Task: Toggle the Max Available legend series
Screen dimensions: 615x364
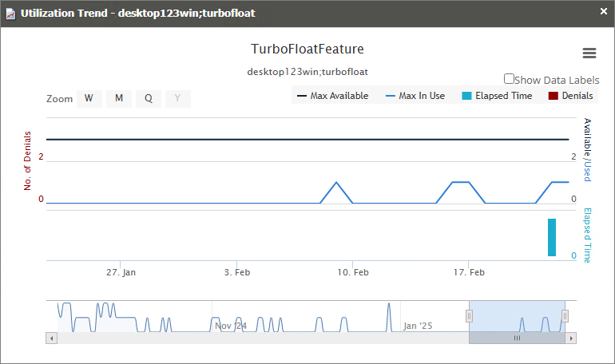Action: click(332, 96)
